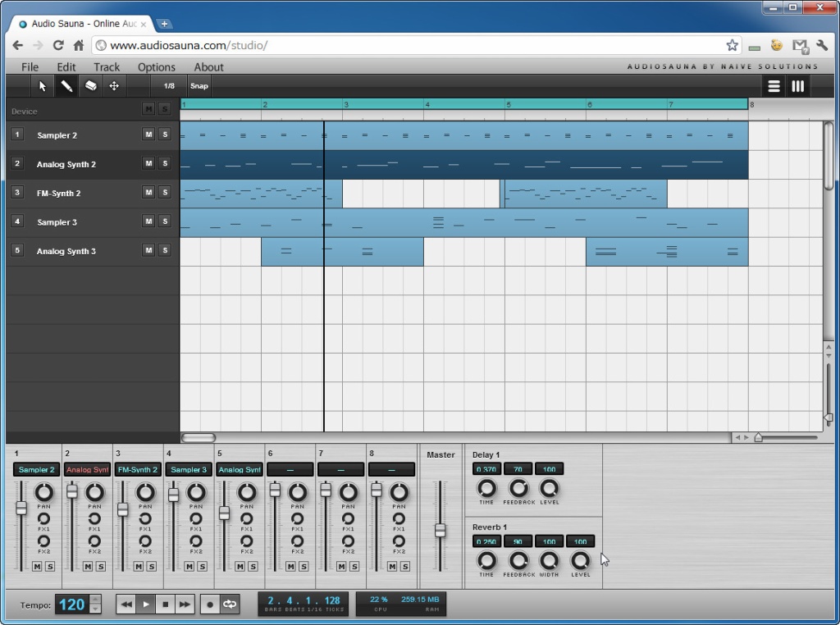Solo the FM-Synth 2 track

pyautogui.click(x=164, y=192)
